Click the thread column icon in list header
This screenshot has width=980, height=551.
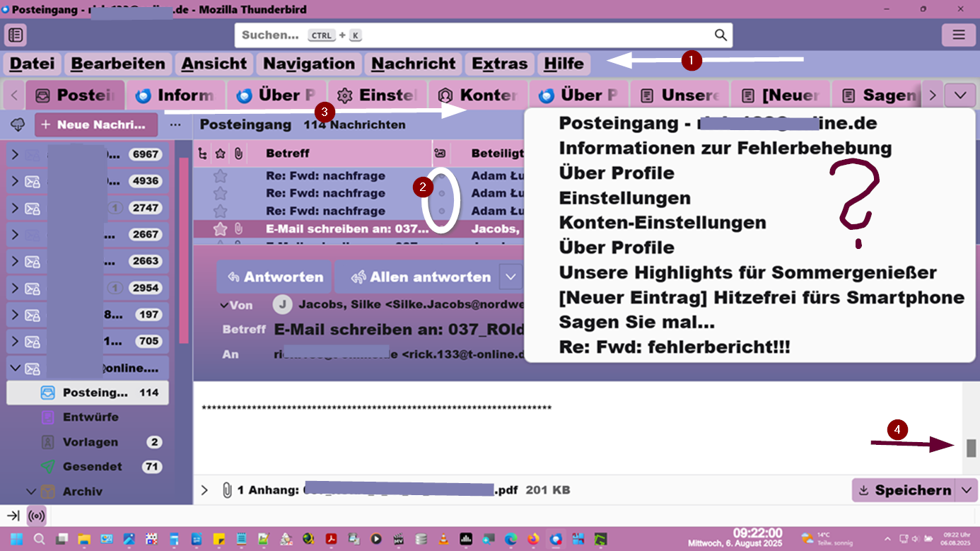point(204,153)
